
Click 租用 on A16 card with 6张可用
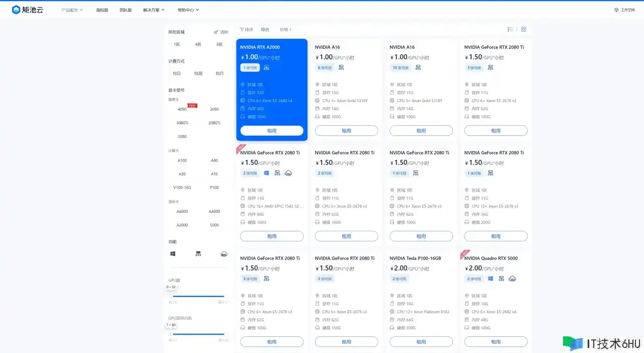click(347, 131)
